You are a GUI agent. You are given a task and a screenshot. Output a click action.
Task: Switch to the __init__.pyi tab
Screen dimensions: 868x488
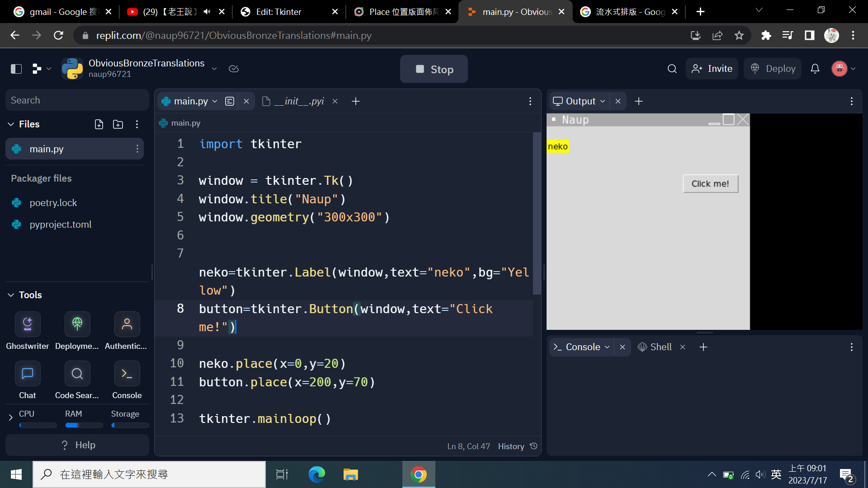[x=299, y=101]
